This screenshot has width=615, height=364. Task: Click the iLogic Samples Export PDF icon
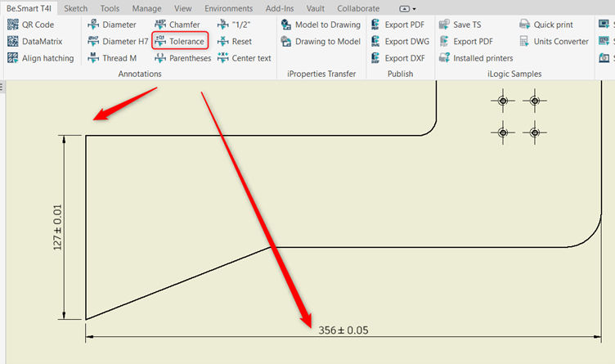pos(444,41)
